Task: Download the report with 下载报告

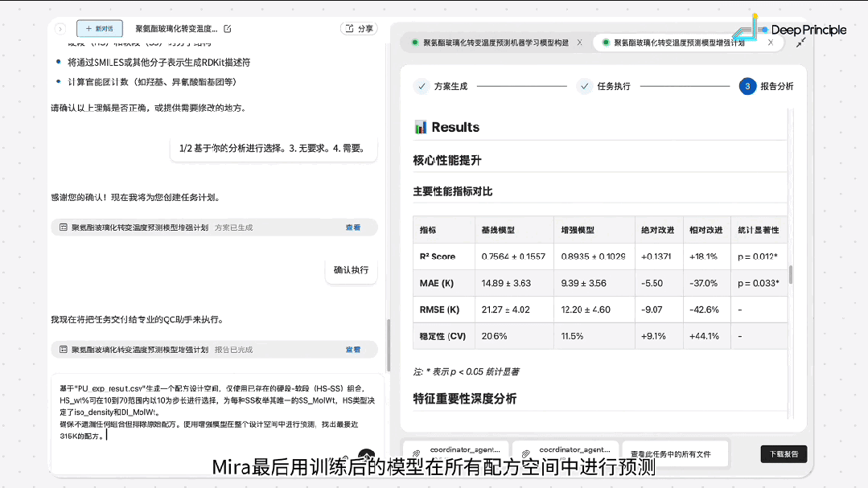Action: click(x=782, y=453)
